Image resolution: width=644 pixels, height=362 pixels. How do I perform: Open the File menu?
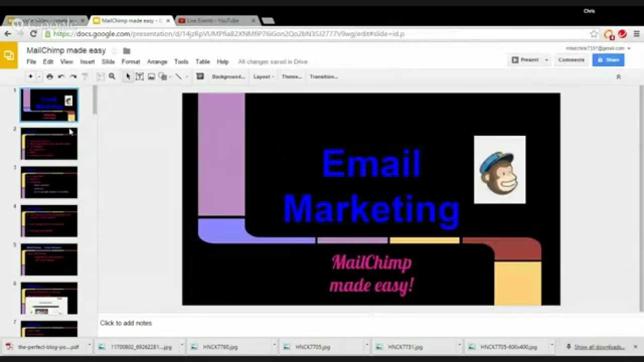click(x=31, y=62)
